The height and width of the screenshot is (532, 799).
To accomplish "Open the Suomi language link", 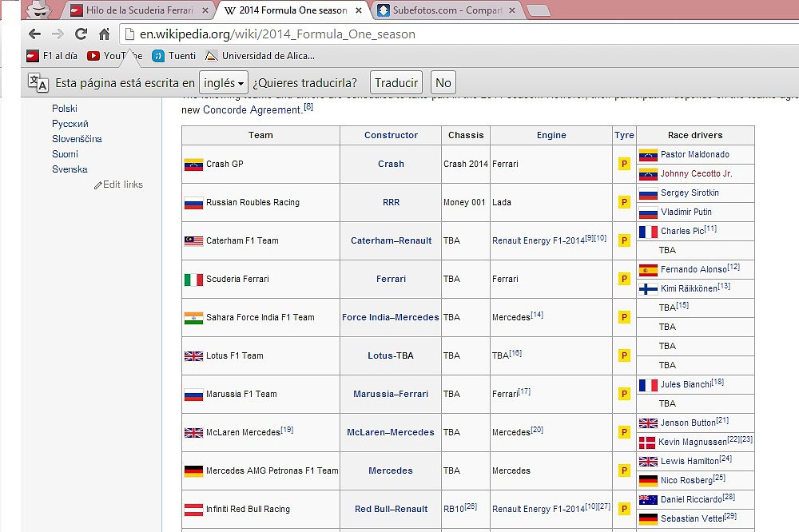I will tap(65, 154).
